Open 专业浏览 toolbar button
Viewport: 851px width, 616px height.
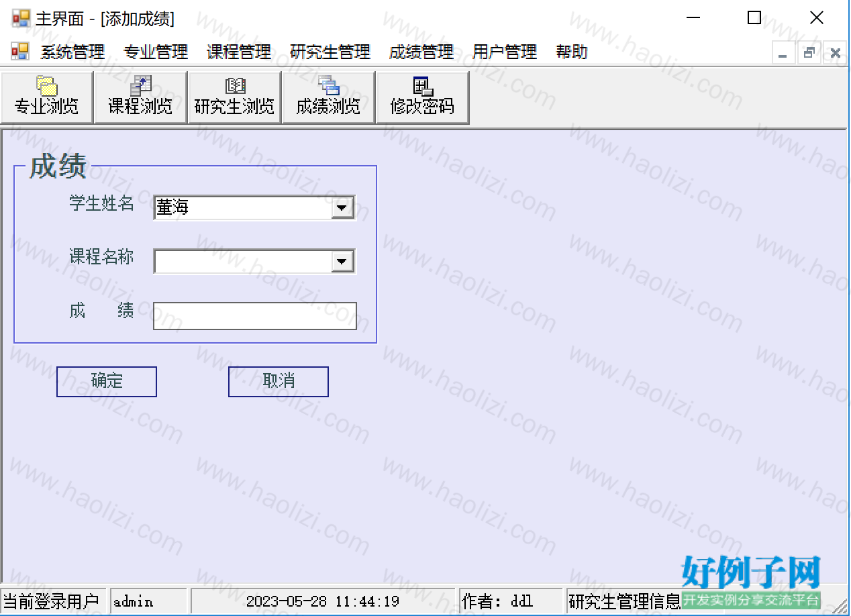click(46, 98)
